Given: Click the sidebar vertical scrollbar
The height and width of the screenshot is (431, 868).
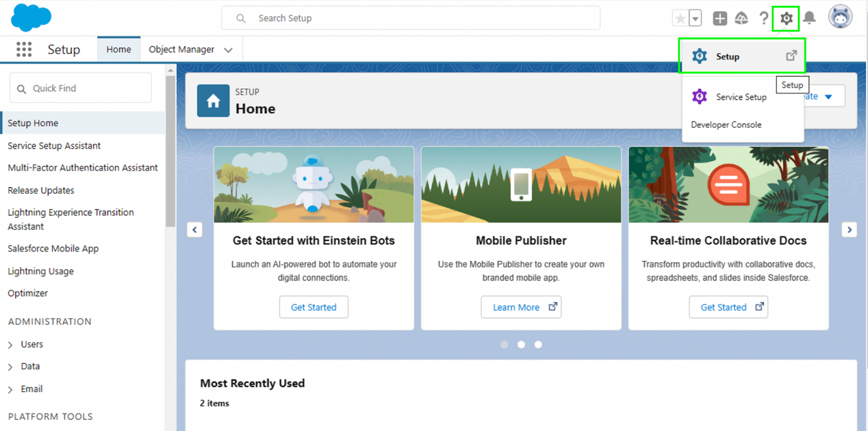Looking at the screenshot, I should coord(170,151).
